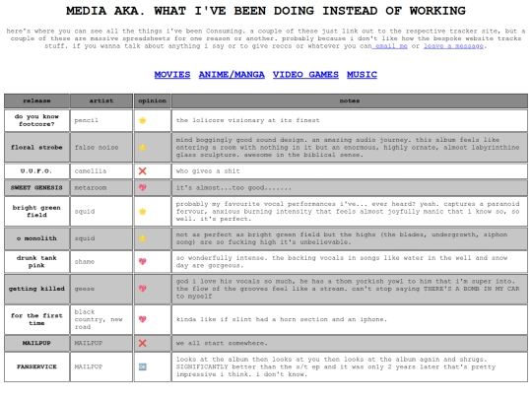Click the note 'it's almost...too good'
The width and height of the screenshot is (532, 399).
pyautogui.click(x=233, y=187)
